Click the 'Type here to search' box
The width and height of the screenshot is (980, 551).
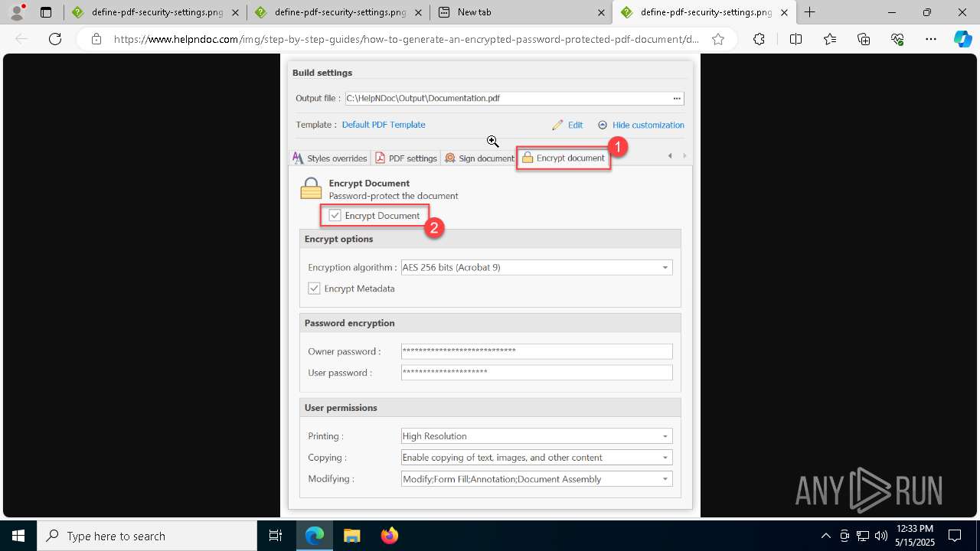pyautogui.click(x=146, y=536)
